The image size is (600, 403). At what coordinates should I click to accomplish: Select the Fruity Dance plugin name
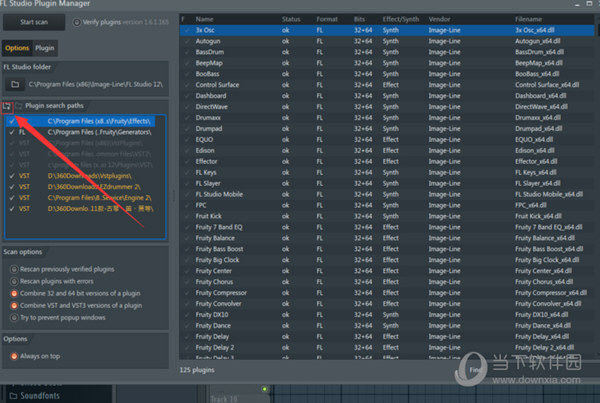tap(213, 326)
